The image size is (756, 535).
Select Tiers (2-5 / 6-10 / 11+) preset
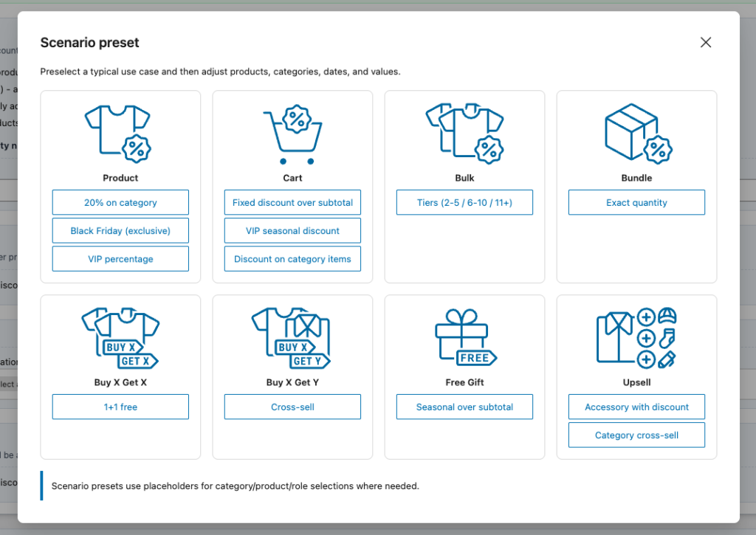[464, 202]
